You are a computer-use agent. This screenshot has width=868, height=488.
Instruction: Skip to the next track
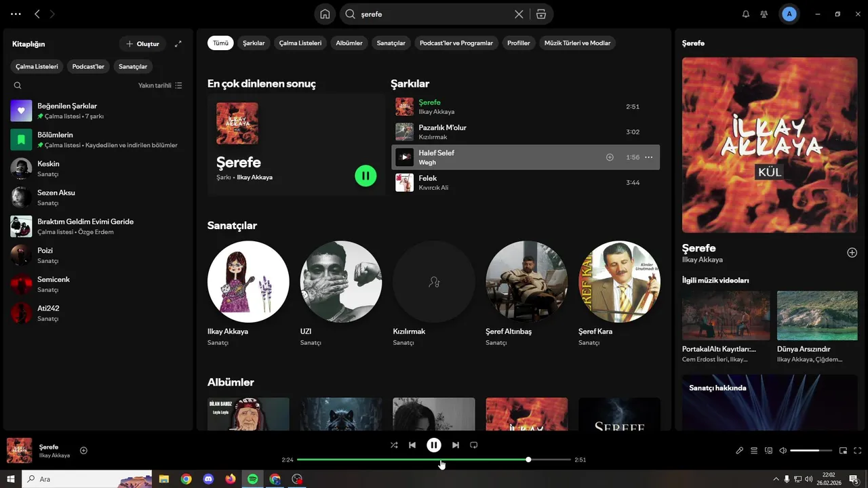pos(456,445)
